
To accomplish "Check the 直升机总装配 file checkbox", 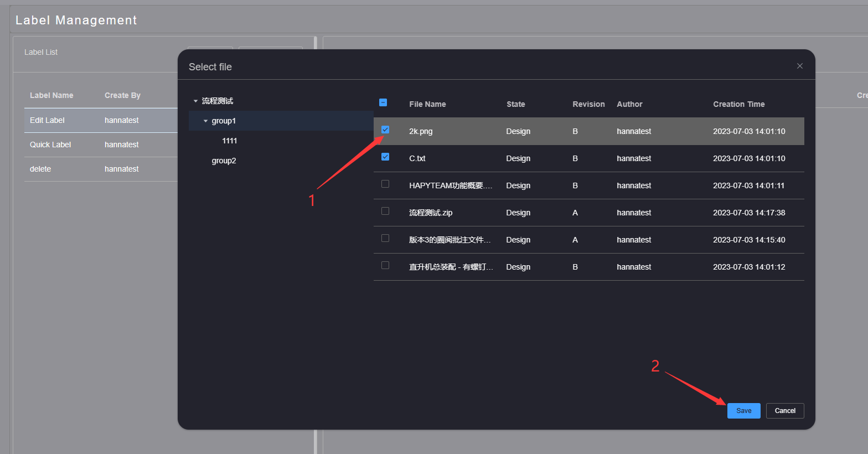I will 385,265.
